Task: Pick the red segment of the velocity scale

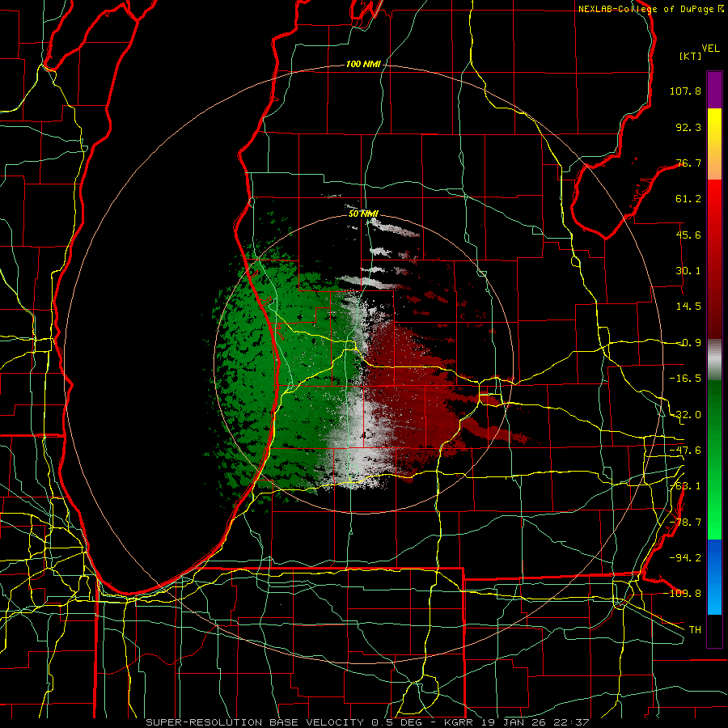Action: point(714,259)
